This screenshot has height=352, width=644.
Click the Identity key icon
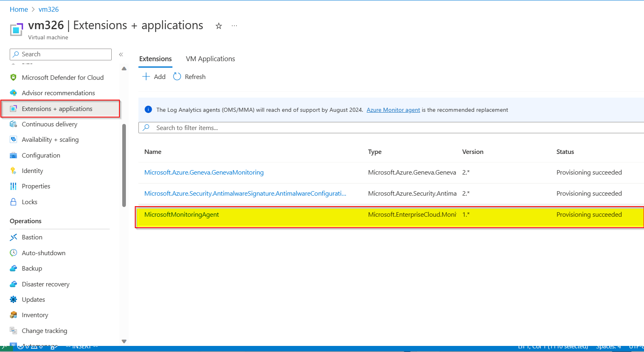point(13,171)
